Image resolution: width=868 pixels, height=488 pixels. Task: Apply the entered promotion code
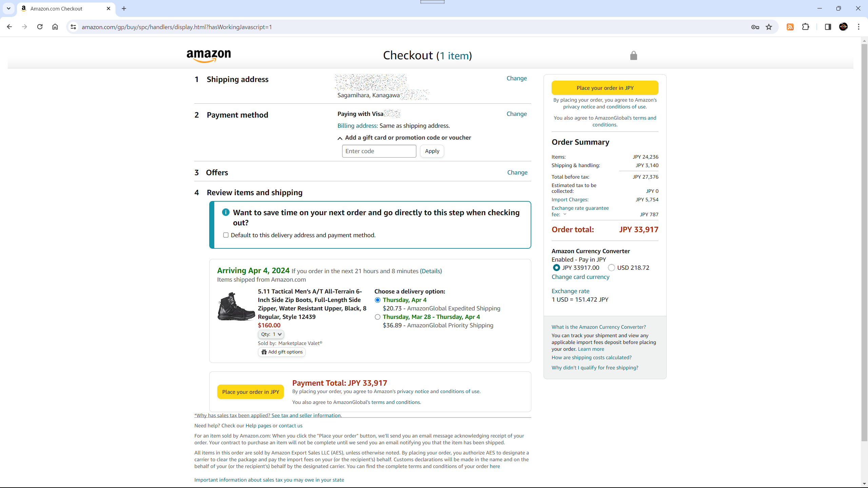432,151
